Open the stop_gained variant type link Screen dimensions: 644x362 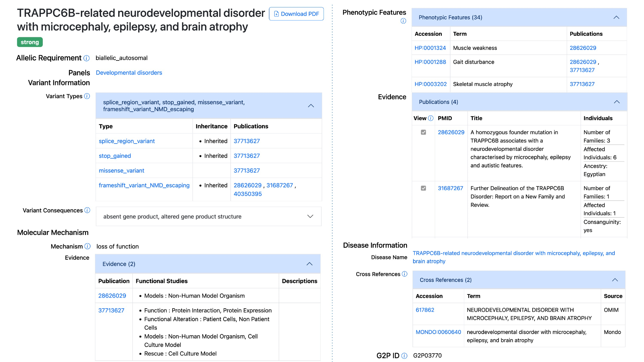coord(115,156)
